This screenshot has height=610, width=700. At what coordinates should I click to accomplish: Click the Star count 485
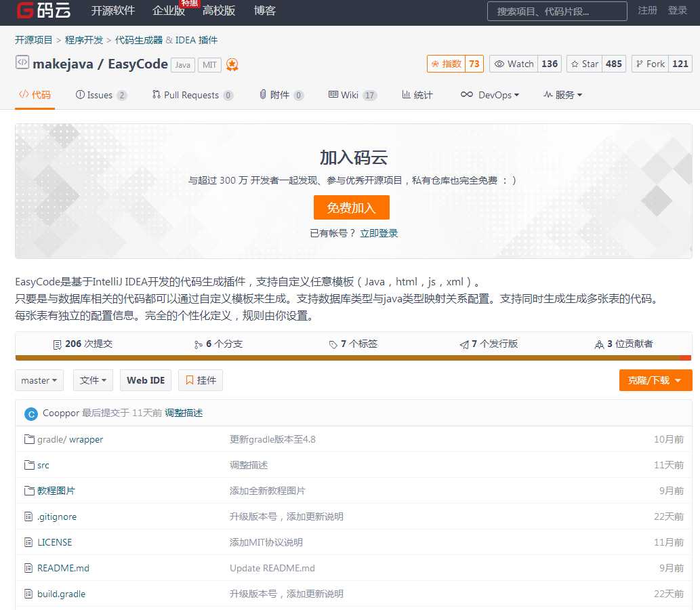(614, 64)
